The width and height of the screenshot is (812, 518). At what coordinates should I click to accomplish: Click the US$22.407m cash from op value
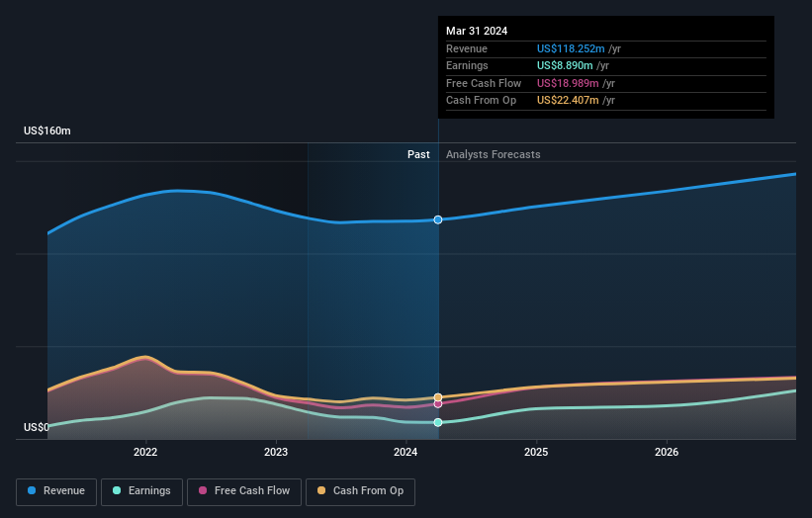click(568, 101)
